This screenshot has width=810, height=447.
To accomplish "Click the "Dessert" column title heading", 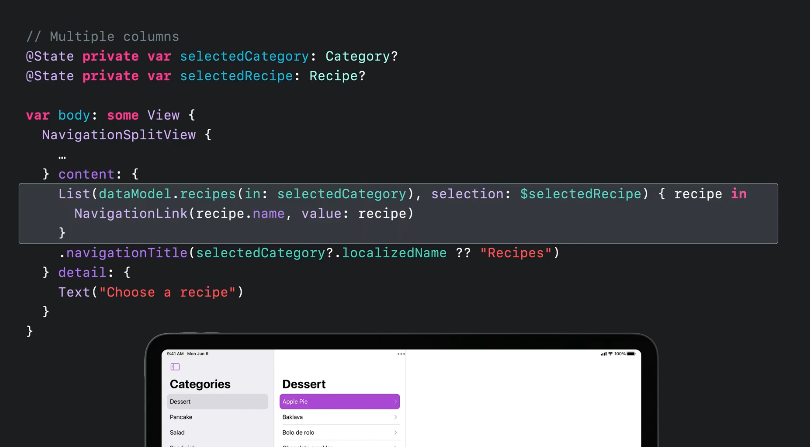I will point(304,384).
